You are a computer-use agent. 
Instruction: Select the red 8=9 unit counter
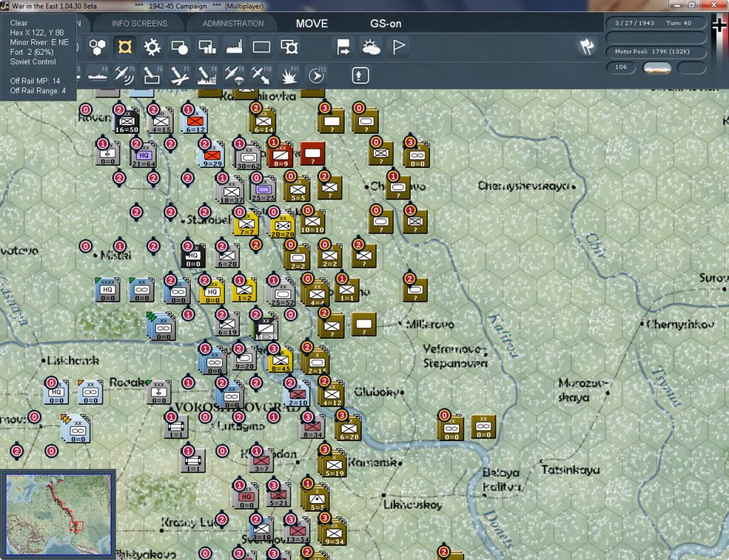tap(280, 155)
